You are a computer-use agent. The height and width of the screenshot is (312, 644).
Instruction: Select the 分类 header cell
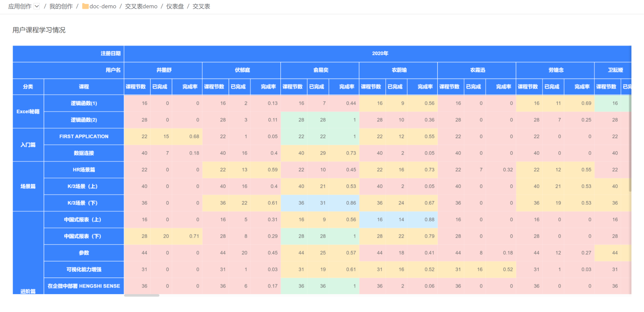click(x=28, y=87)
